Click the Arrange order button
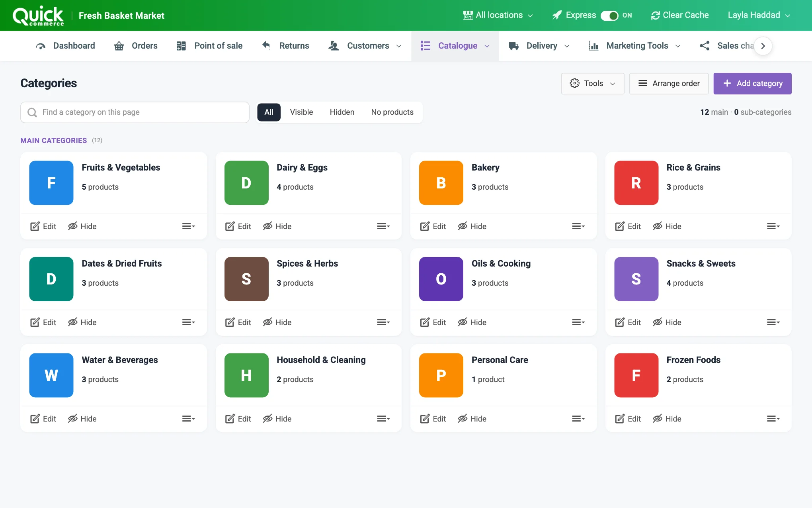Screen dimensions: 812x508 point(669,84)
